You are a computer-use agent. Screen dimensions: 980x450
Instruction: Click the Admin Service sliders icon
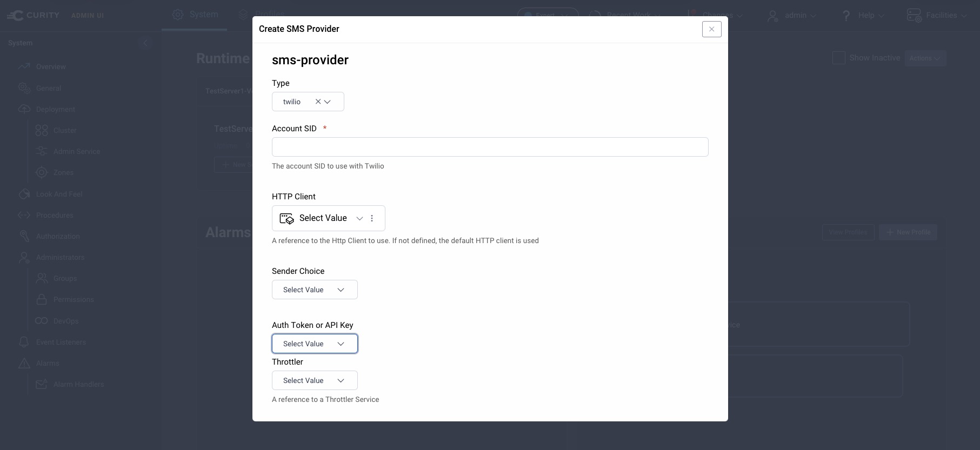[x=42, y=151]
